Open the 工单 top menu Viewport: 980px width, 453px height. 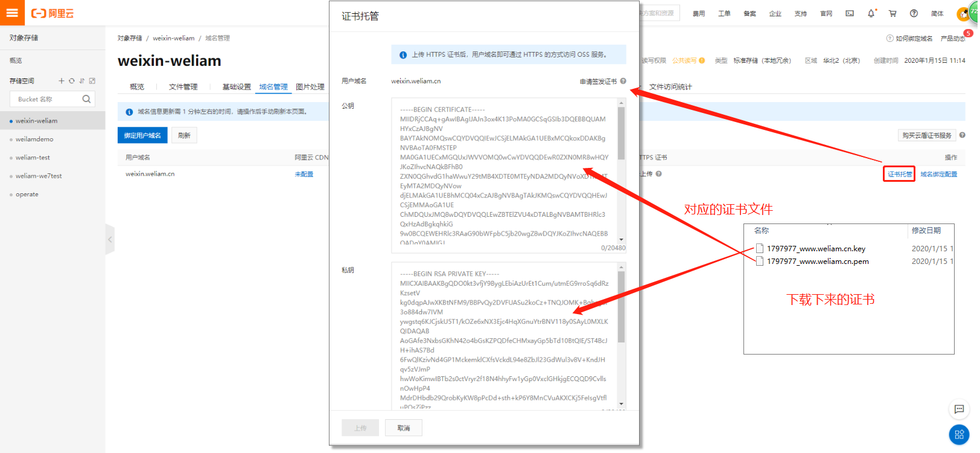[x=724, y=13]
